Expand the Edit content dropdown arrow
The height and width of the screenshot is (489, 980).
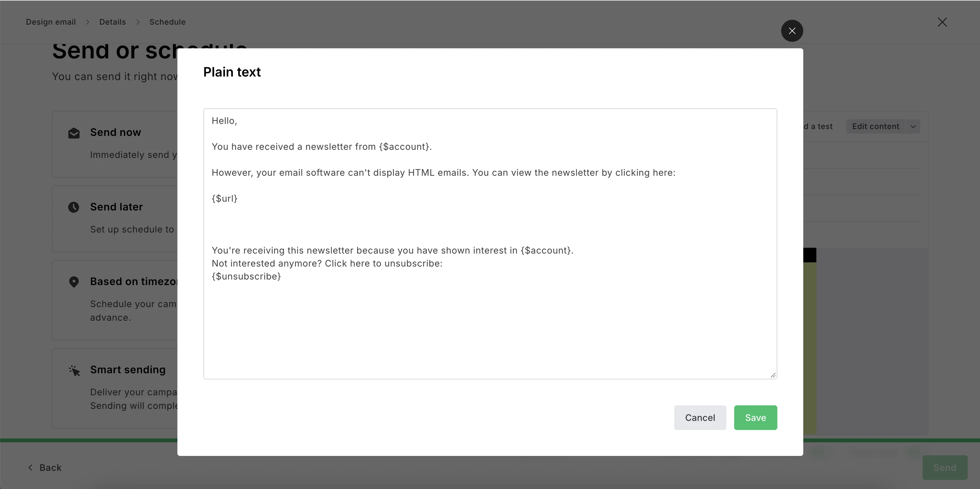click(913, 127)
